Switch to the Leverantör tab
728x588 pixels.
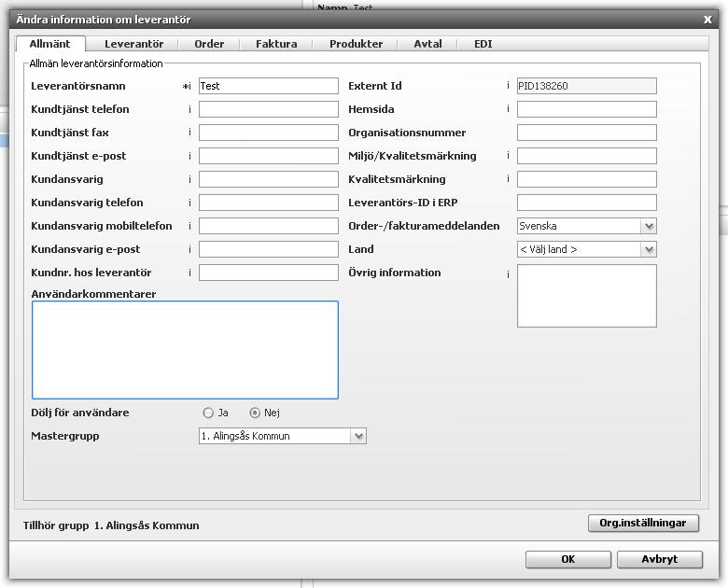click(133, 44)
